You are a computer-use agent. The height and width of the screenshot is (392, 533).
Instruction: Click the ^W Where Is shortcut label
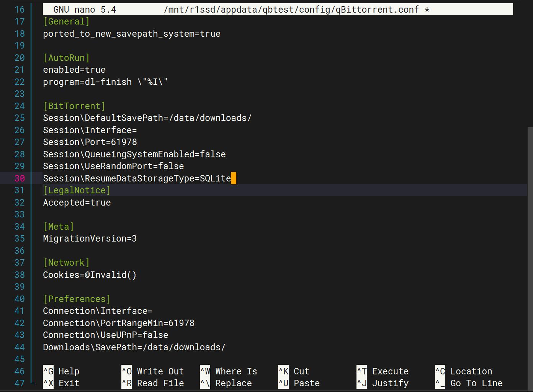[x=230, y=371]
